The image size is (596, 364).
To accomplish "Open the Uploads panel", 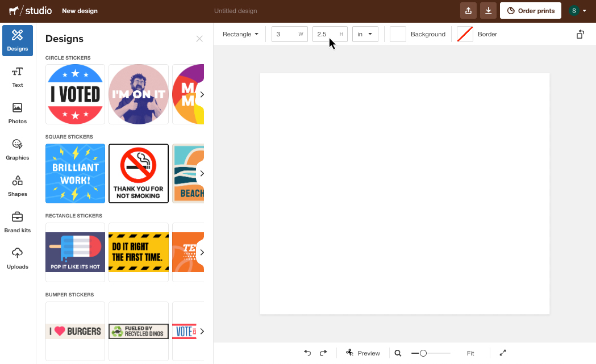I will click(17, 258).
